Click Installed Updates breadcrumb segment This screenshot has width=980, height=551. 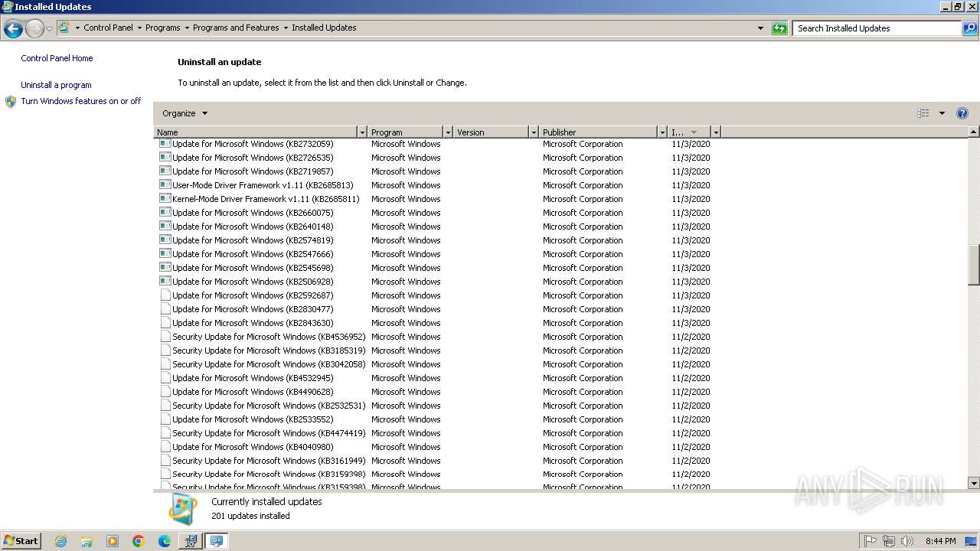324,28
